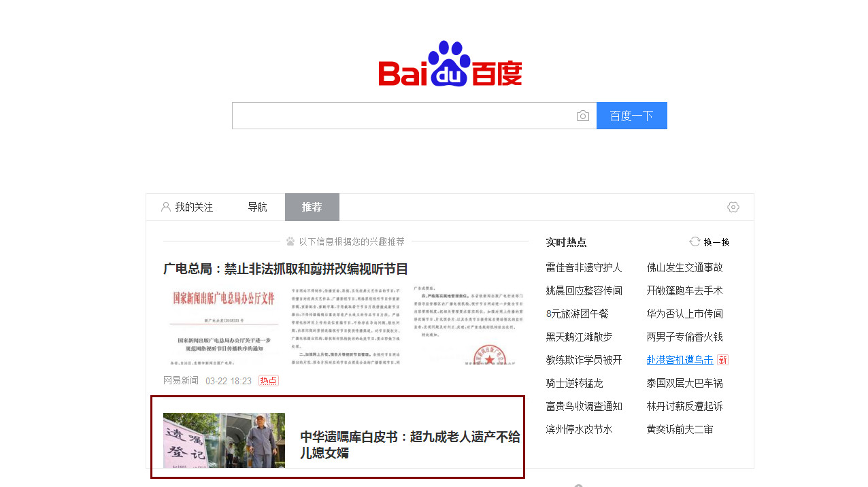The height and width of the screenshot is (487, 868).
Task: Switch to the 导航 tab
Action: (x=257, y=207)
